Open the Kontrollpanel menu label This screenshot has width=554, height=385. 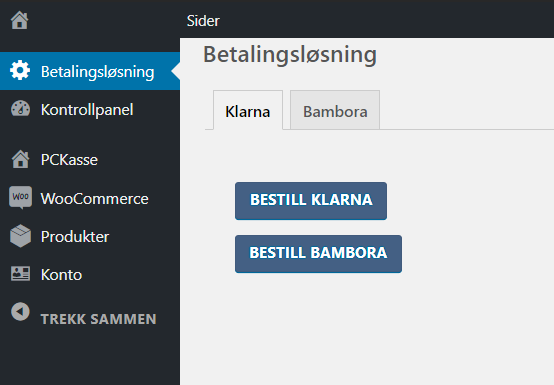click(x=87, y=110)
